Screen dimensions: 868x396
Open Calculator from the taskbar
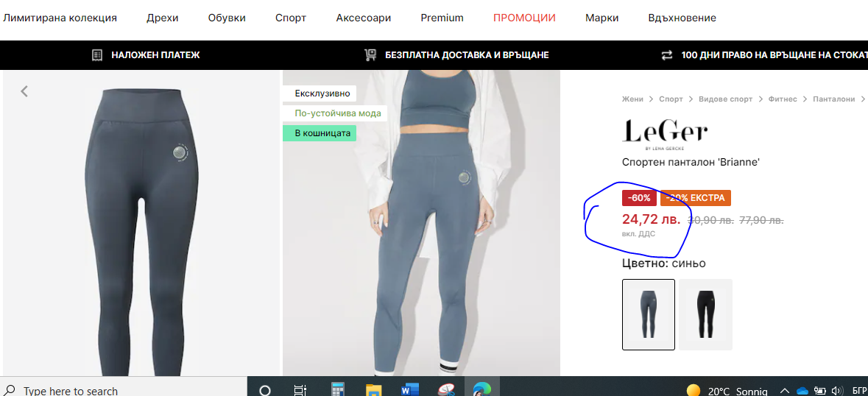337,390
